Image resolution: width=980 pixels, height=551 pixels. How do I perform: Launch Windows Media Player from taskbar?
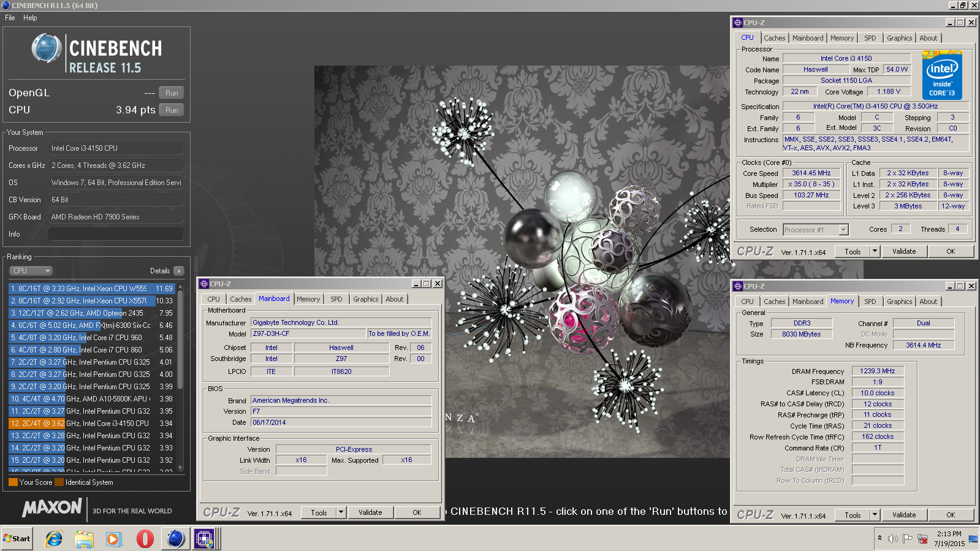pos(114,539)
